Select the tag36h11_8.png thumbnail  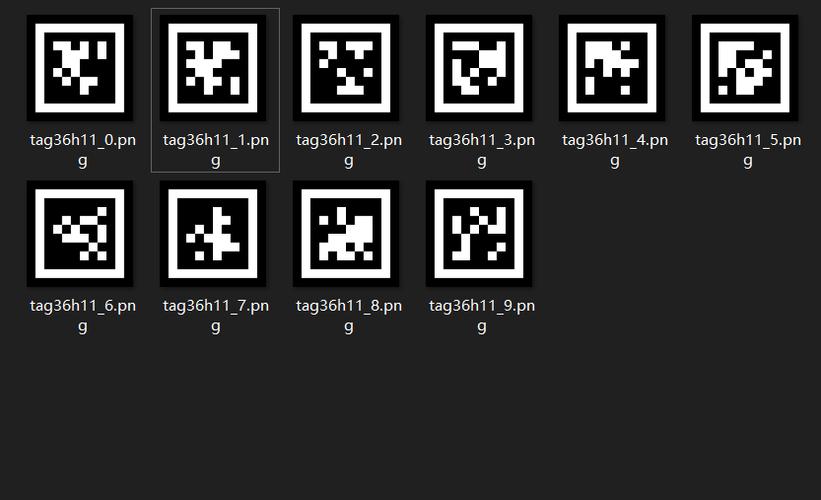click(346, 234)
